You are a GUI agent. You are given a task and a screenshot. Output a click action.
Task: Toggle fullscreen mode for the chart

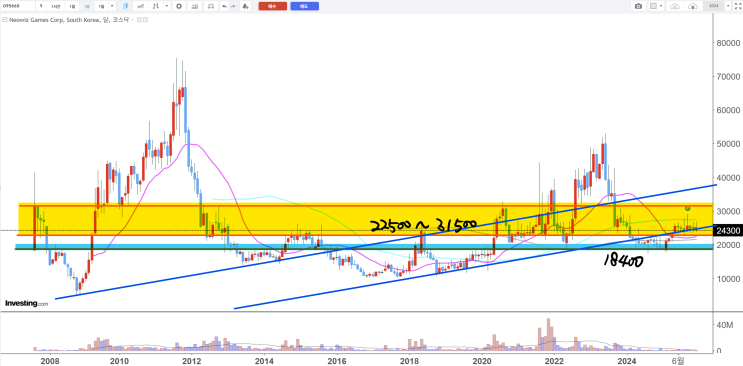tap(737, 6)
